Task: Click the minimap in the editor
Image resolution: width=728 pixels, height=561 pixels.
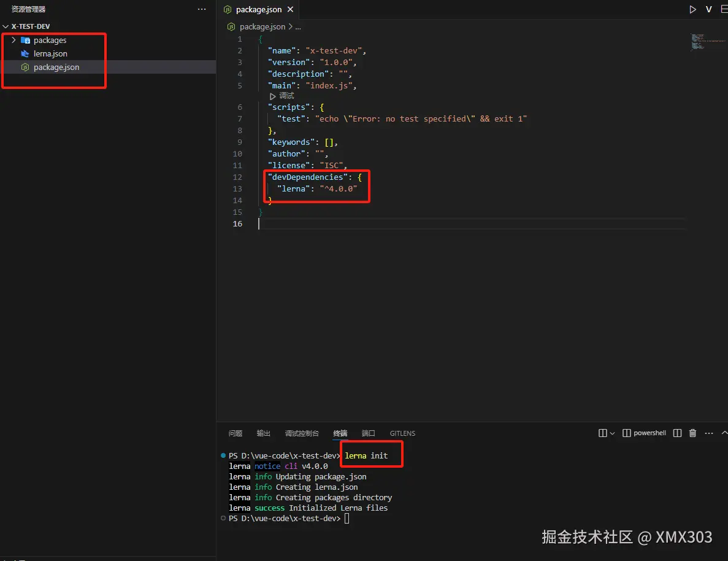Action: click(x=707, y=42)
